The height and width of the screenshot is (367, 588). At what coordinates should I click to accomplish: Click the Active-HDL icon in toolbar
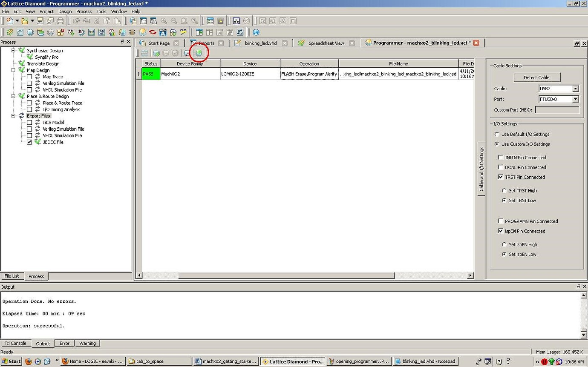point(163,32)
